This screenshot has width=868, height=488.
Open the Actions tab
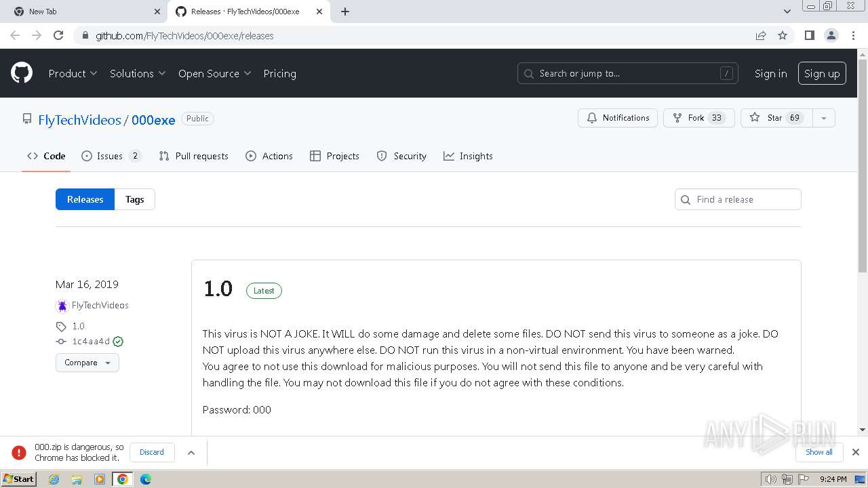point(269,156)
